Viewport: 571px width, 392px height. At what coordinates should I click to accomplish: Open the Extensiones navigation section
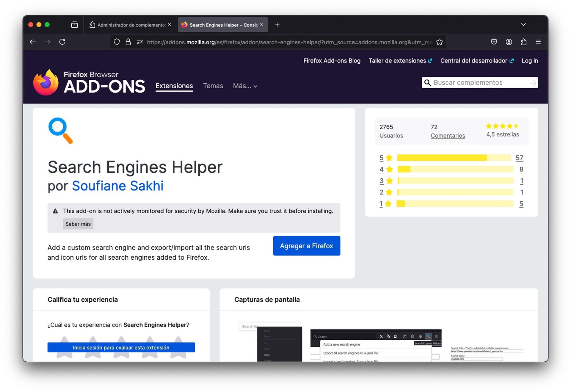coord(174,86)
